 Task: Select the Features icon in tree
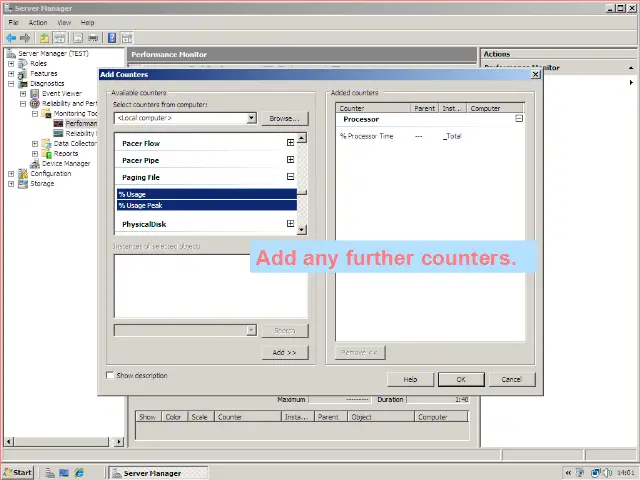pyautogui.click(x=22, y=74)
